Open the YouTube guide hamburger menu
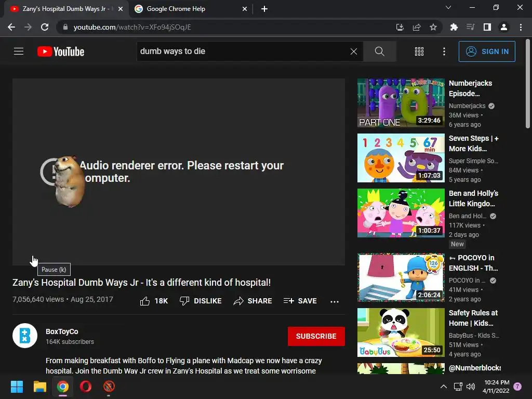 [x=19, y=51]
